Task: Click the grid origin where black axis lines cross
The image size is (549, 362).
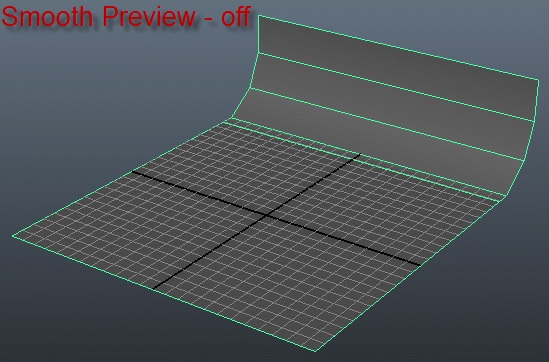Action: tap(267, 215)
